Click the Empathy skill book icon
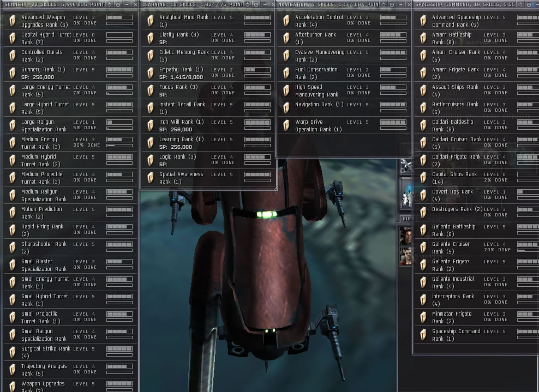This screenshot has height=392, width=539. click(150, 73)
